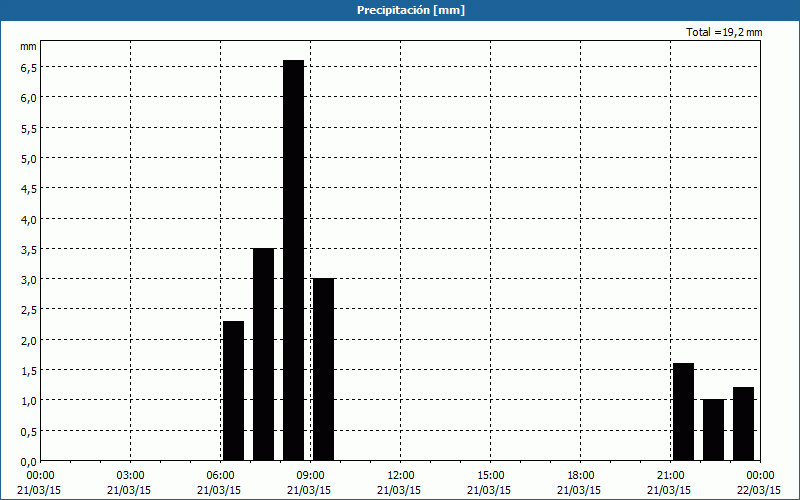Click the Total =19,2 mm label
The width and height of the screenshot is (800, 500).
tap(724, 32)
